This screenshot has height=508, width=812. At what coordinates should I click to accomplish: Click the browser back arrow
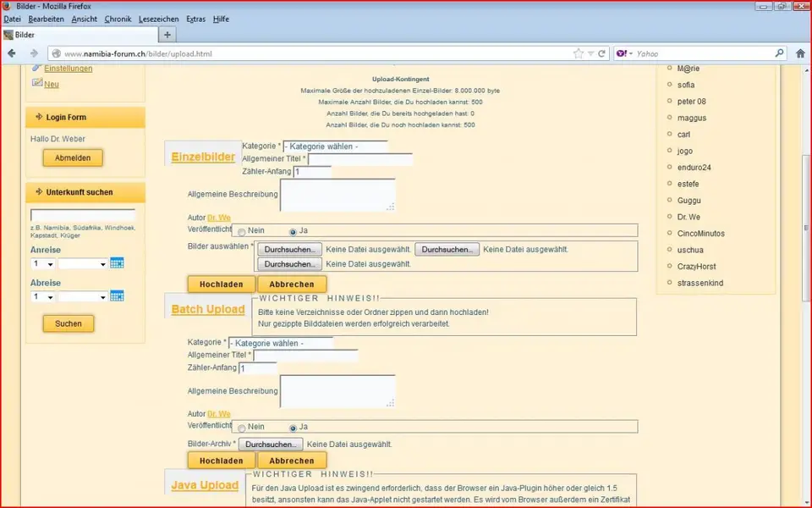[11, 53]
